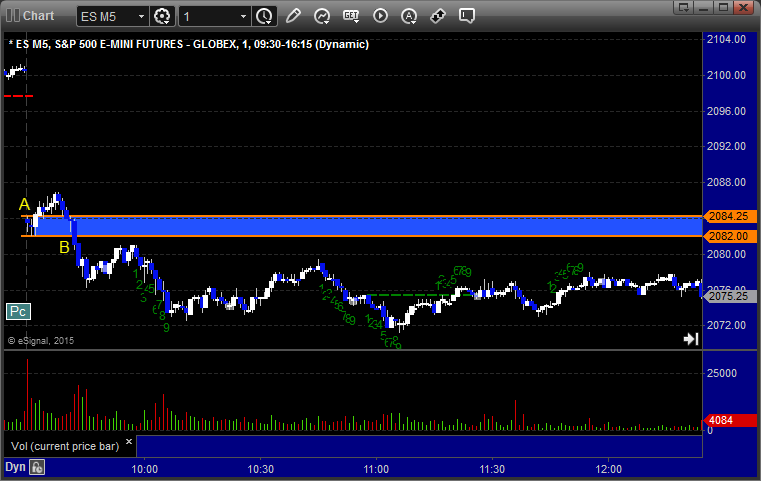
Task: Click the 25000 volume axis label
Action: [x=722, y=373]
